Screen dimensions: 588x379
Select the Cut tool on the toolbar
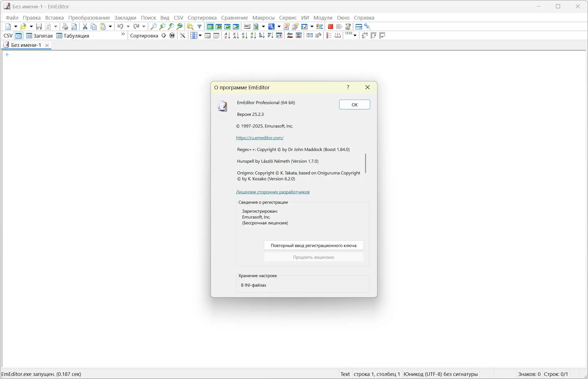85,27
